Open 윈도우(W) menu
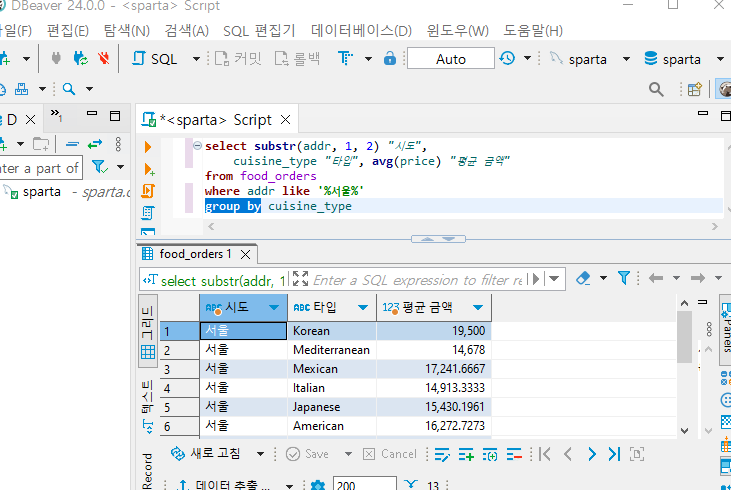 point(458,31)
